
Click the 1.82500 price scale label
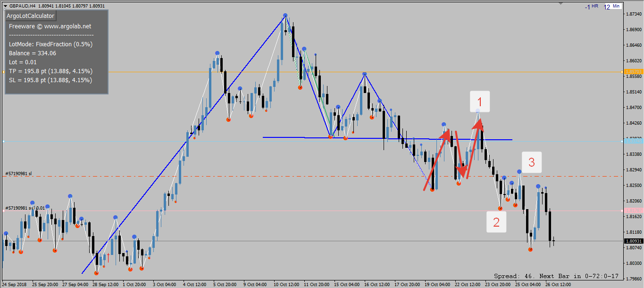coord(634,186)
